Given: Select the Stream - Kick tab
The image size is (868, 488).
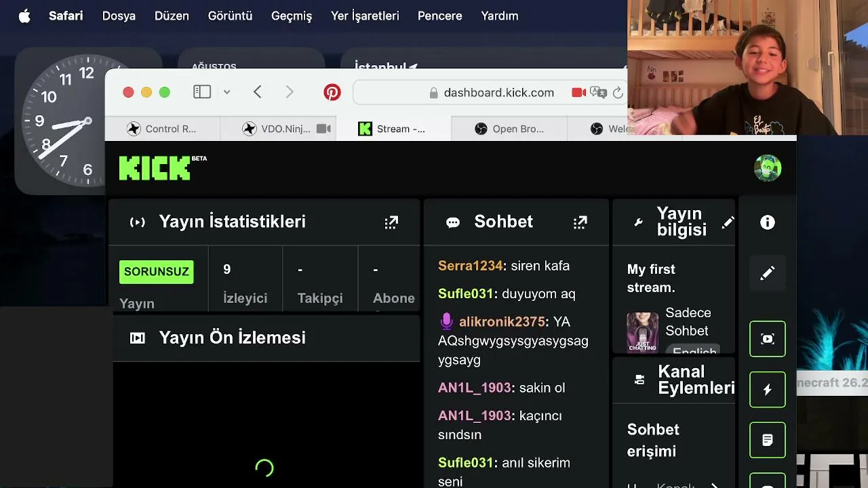Looking at the screenshot, I should (393, 129).
